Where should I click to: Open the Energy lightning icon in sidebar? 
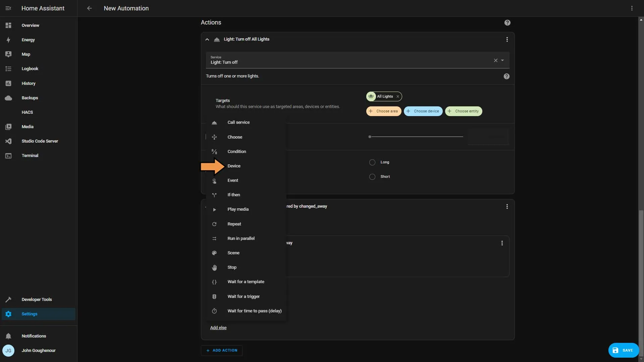click(8, 40)
